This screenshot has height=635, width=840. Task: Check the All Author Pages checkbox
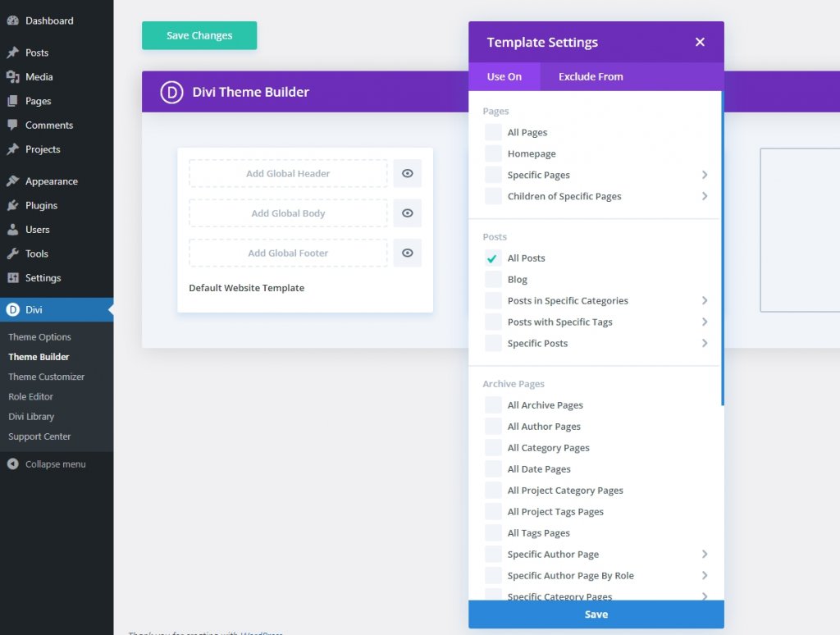(493, 427)
